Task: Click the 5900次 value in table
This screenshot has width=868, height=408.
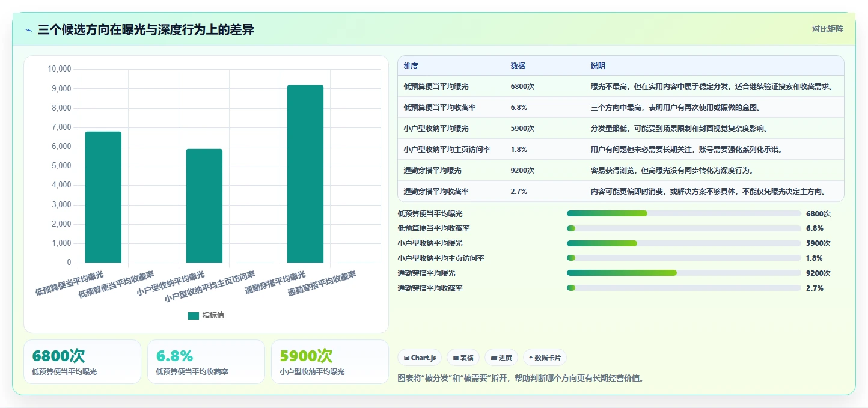Action: [522, 129]
